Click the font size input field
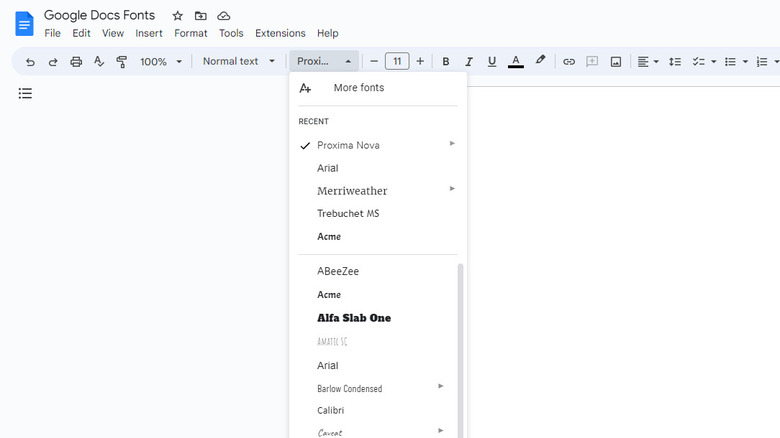Screen dimensions: 780x438 pos(397,62)
